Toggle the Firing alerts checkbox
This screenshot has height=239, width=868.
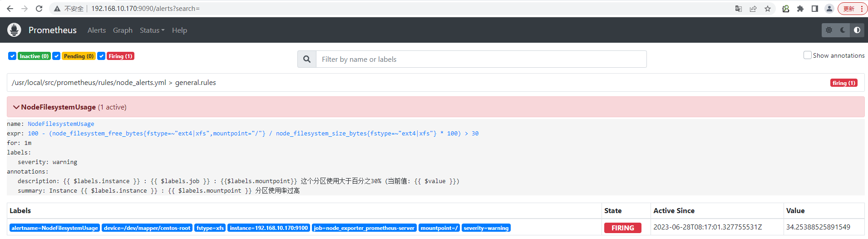tap(101, 56)
